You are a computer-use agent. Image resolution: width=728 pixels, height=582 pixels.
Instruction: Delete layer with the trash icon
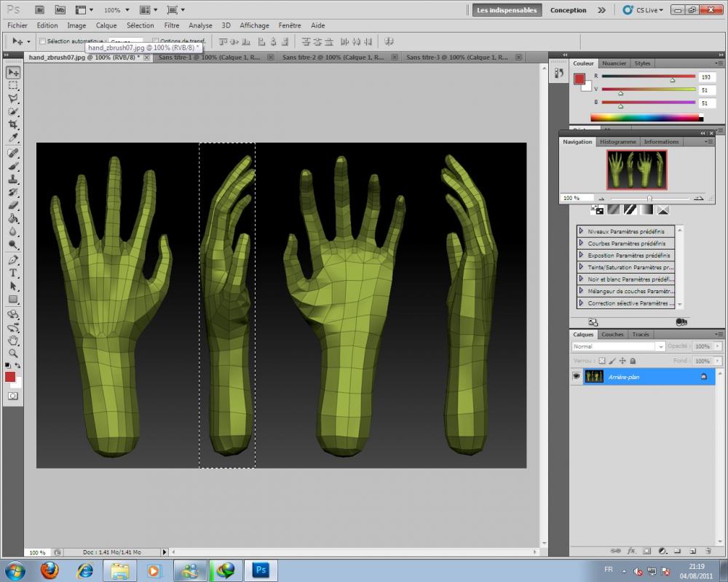click(x=707, y=551)
